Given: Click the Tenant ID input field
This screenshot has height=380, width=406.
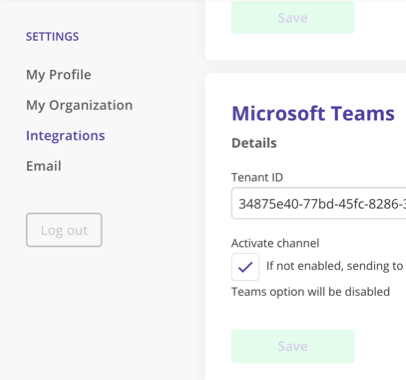Looking at the screenshot, I should tap(319, 203).
